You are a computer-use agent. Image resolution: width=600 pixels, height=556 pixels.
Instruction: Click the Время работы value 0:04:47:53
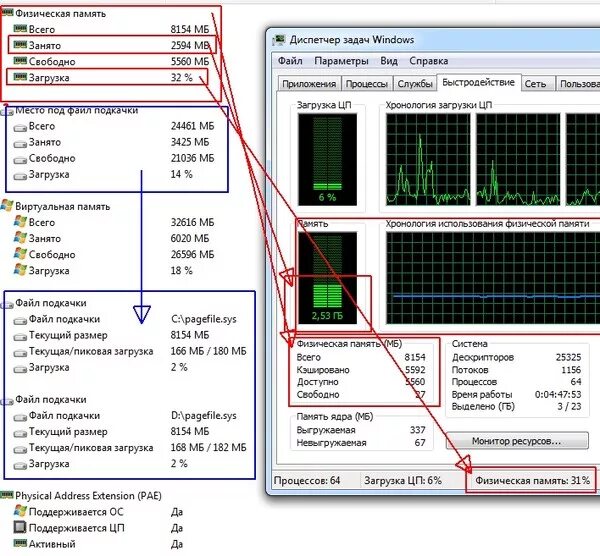[x=558, y=394]
